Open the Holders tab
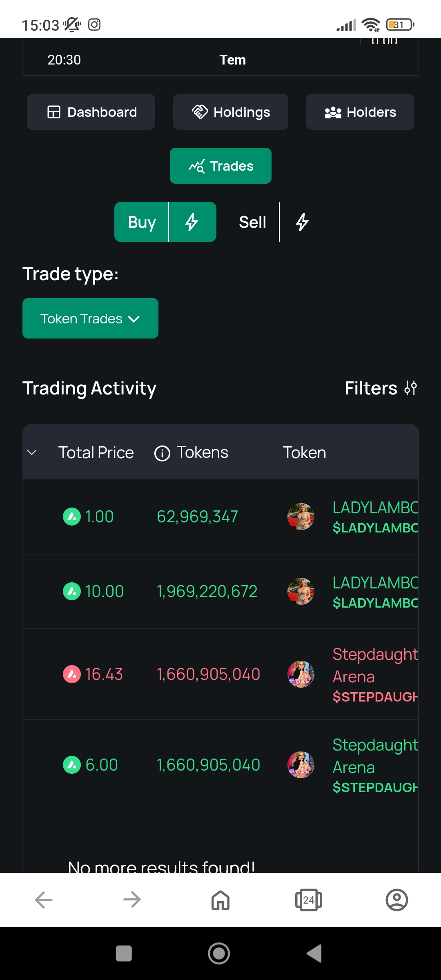Image resolution: width=441 pixels, height=980 pixels. [x=360, y=112]
